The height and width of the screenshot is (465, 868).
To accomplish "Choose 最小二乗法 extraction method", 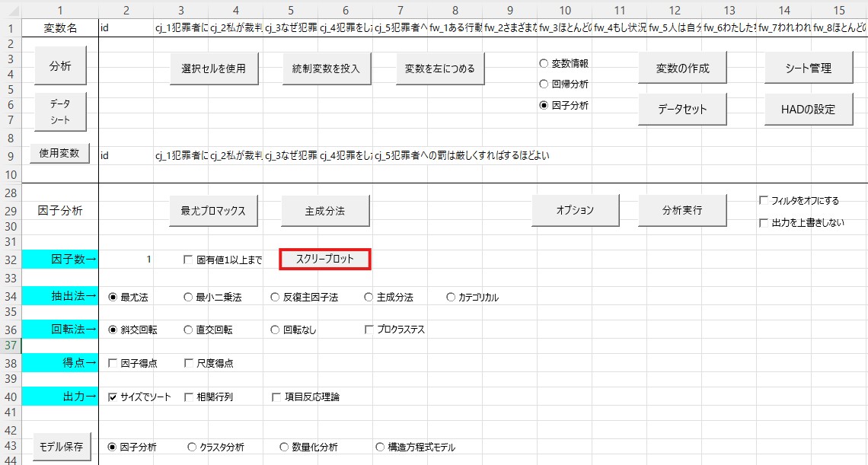I will pos(188,298).
